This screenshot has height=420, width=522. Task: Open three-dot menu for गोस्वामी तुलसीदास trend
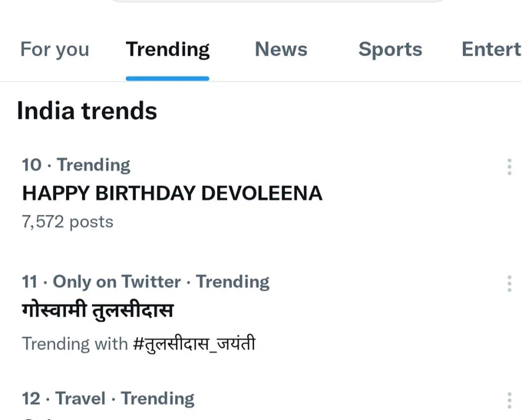[510, 284]
